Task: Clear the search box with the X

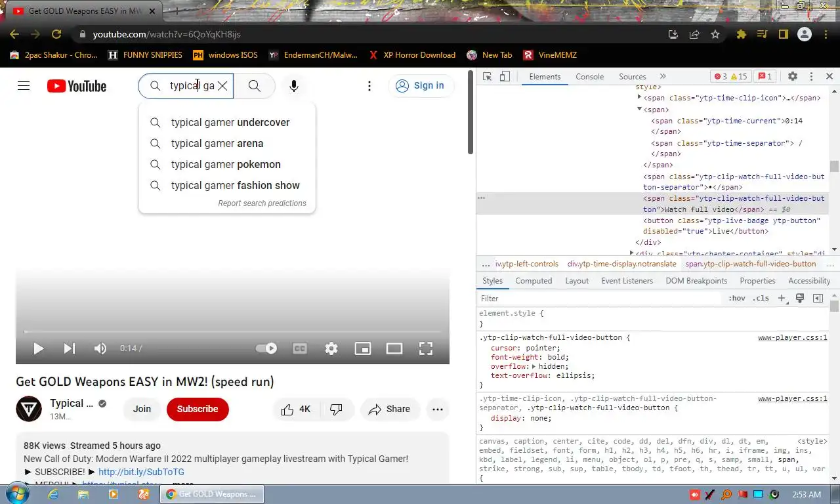Action: coord(222,86)
